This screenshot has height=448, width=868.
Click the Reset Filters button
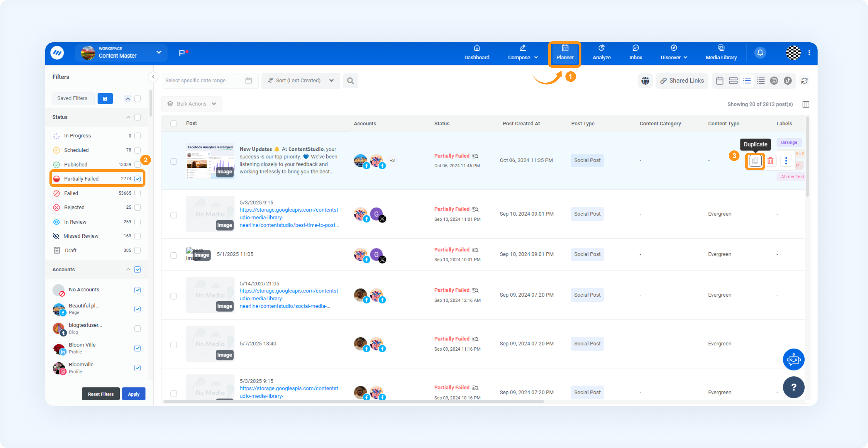101,394
